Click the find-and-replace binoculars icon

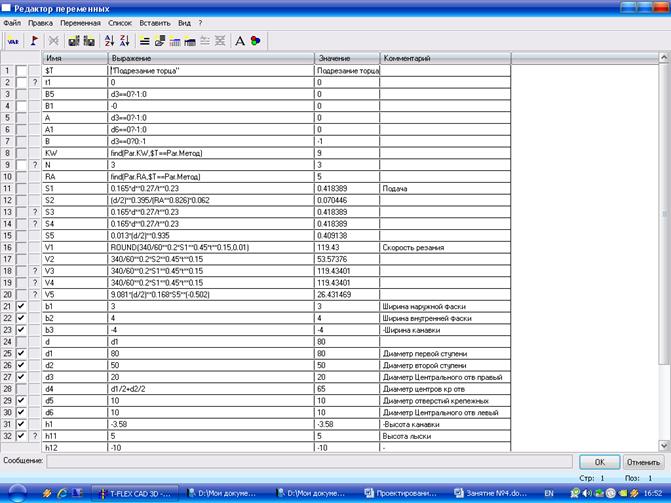(x=89, y=41)
